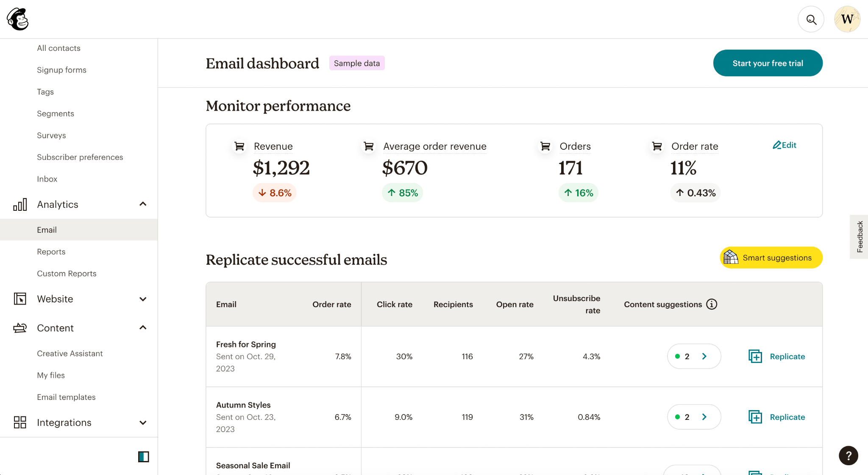The height and width of the screenshot is (475, 868).
Task: Open the help question mark button
Action: (848, 455)
